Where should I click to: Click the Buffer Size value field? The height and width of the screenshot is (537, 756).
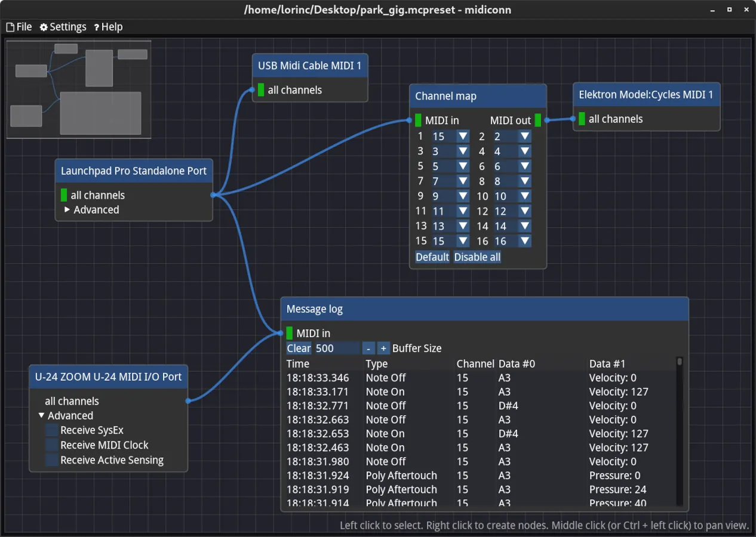(x=337, y=348)
